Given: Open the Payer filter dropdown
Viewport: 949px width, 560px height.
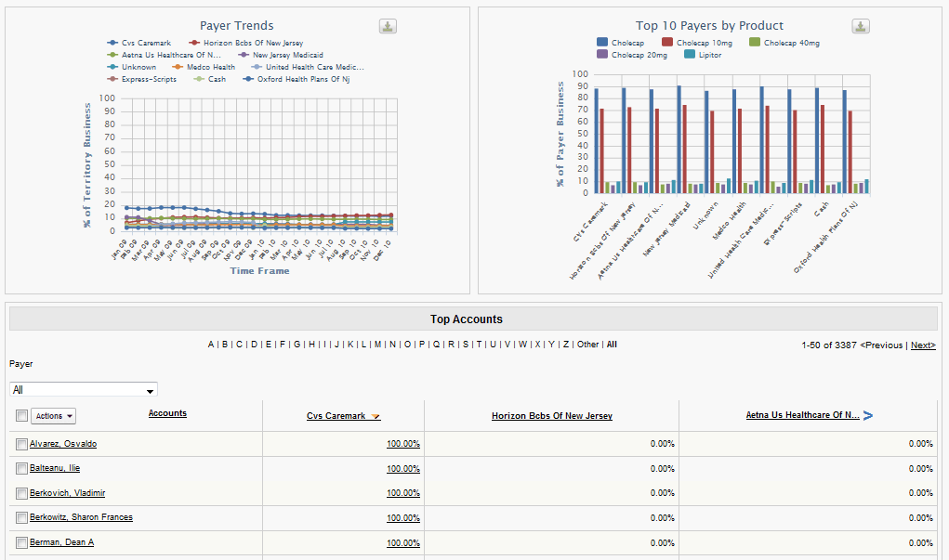Looking at the screenshot, I should tap(84, 390).
